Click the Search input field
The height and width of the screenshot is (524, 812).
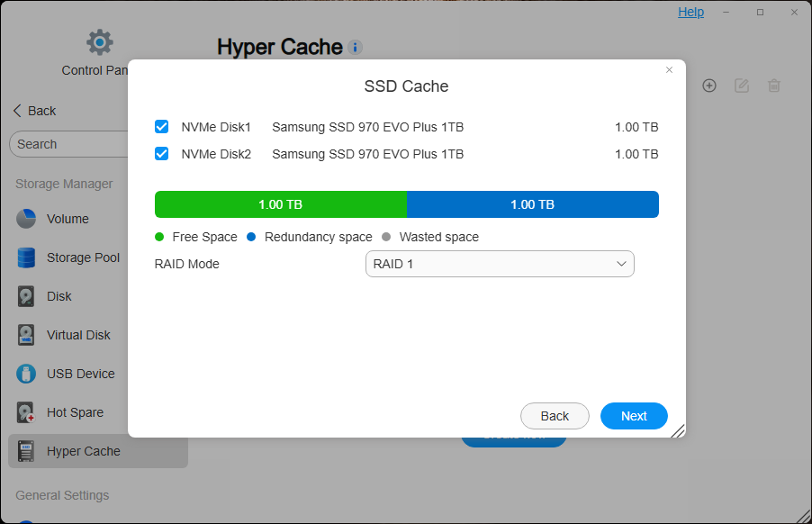[x=72, y=144]
